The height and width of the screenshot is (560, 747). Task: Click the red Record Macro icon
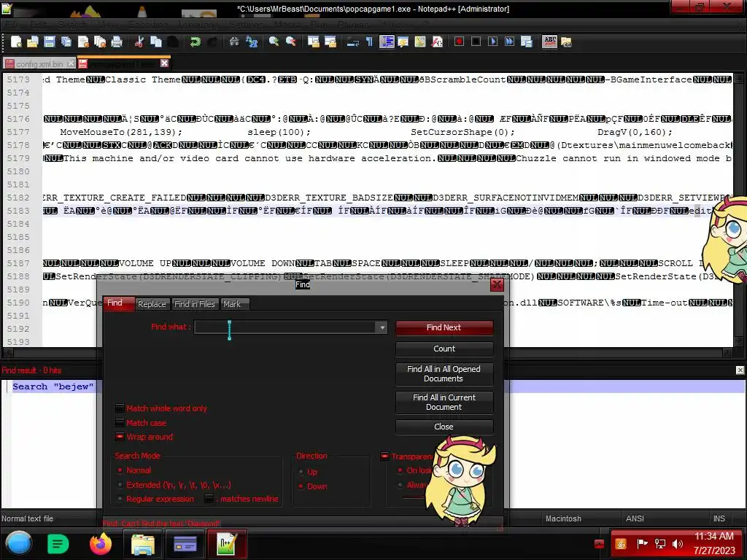coord(460,42)
